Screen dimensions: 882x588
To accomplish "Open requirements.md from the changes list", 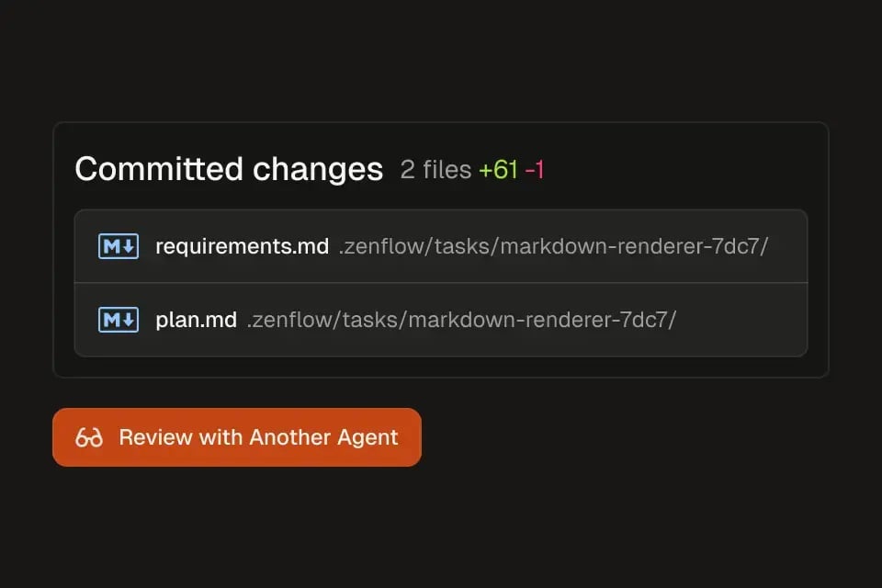I will 243,245.
